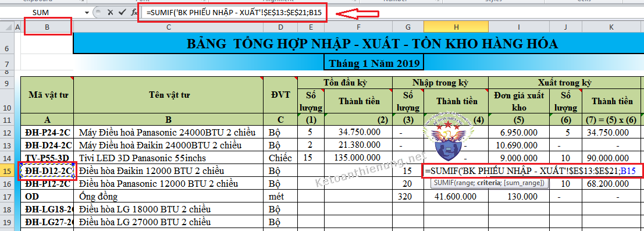This screenshot has width=644, height=231.
Task: Select the highlighted column header H
Action: pos(456,27)
